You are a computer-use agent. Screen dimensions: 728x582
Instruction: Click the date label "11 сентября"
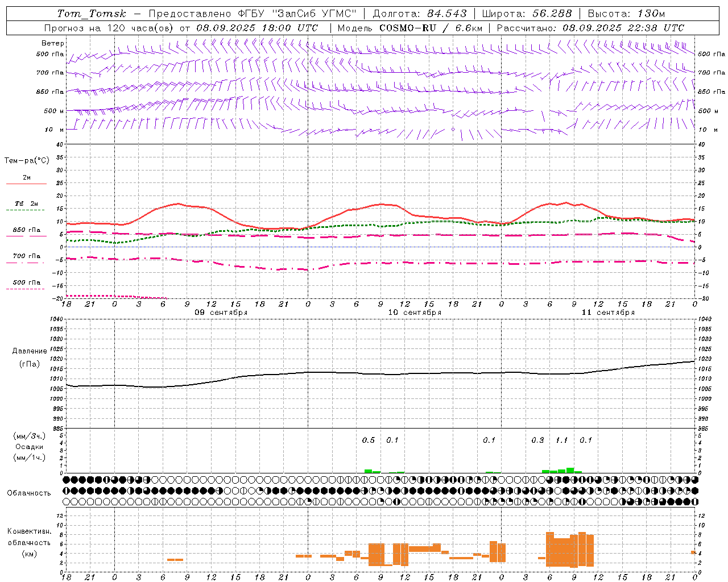pyautogui.click(x=608, y=313)
